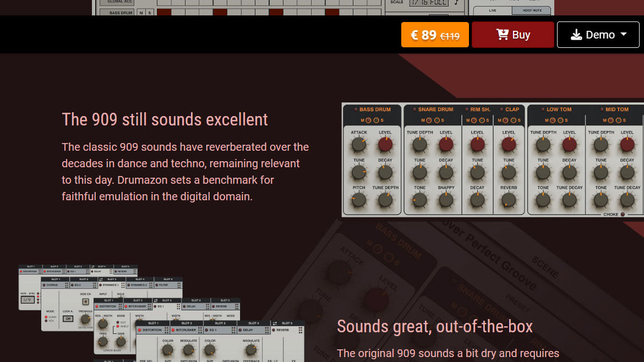Image resolution: width=644 pixels, height=362 pixels.
Task: Click the 'Sounds great, out-of-the-box' heading
Action: pyautogui.click(x=434, y=327)
